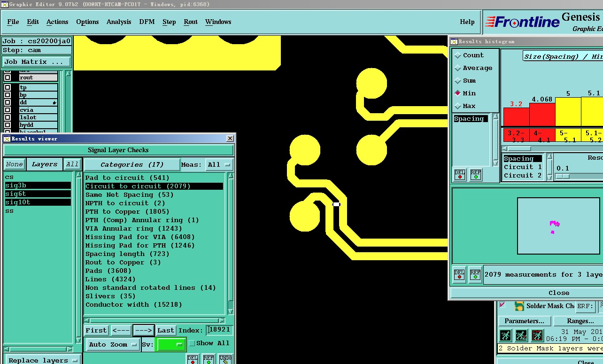This screenshot has width=603, height=364.
Task: Click second running-man checklist icon
Action: 521,335
